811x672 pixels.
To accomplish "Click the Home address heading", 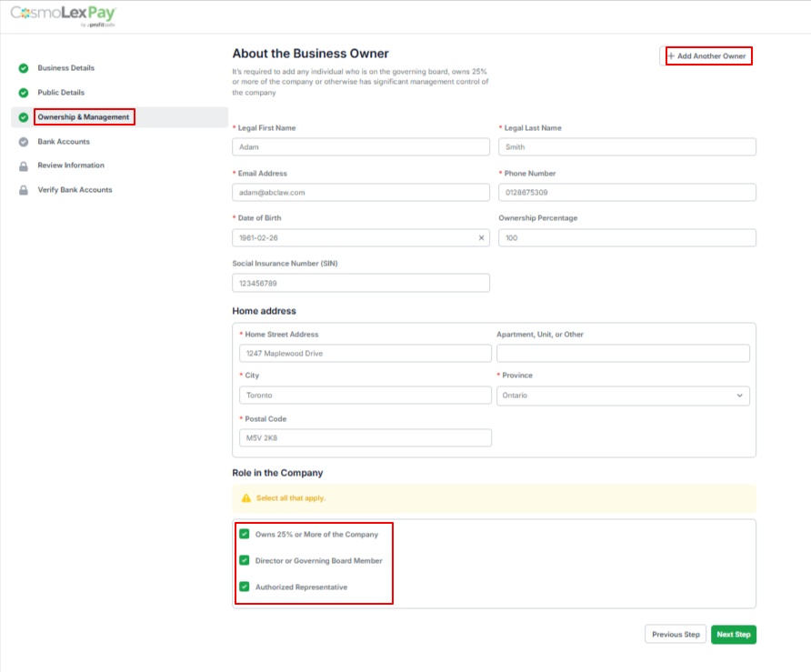I will [264, 311].
